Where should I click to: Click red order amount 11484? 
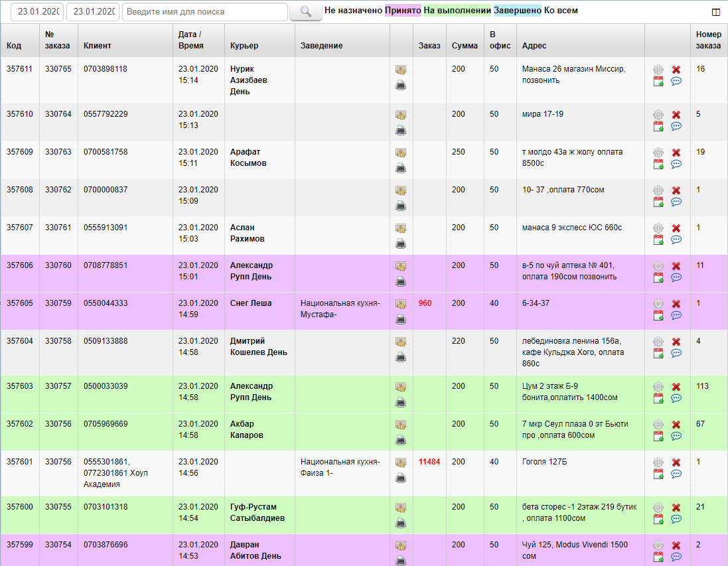tap(429, 462)
